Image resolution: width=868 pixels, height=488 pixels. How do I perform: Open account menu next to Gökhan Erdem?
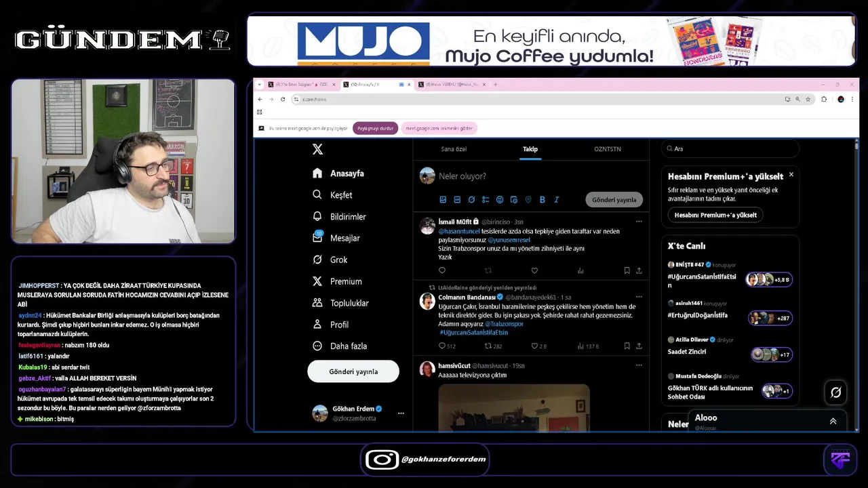coord(401,413)
